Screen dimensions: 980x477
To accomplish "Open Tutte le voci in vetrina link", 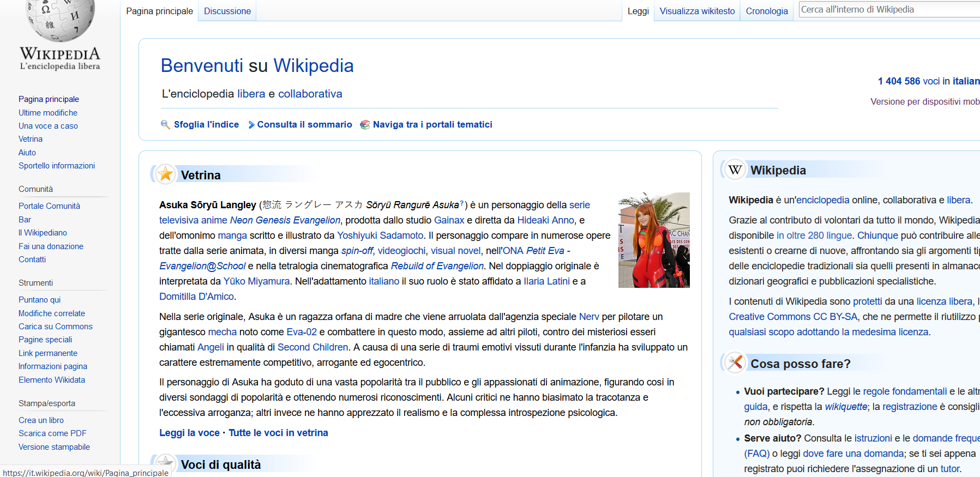I will 278,433.
